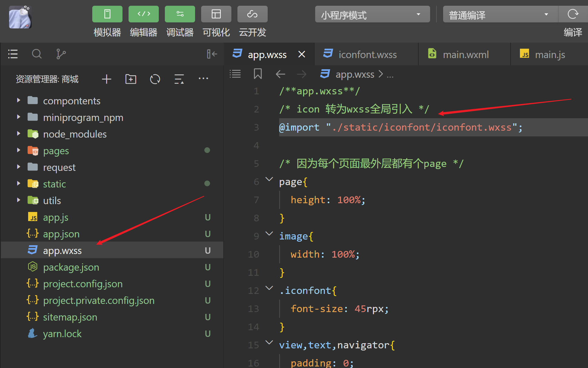Viewport: 588px width, 368px height.
Task: Toggle the editor panel (编辑器)
Action: click(143, 14)
